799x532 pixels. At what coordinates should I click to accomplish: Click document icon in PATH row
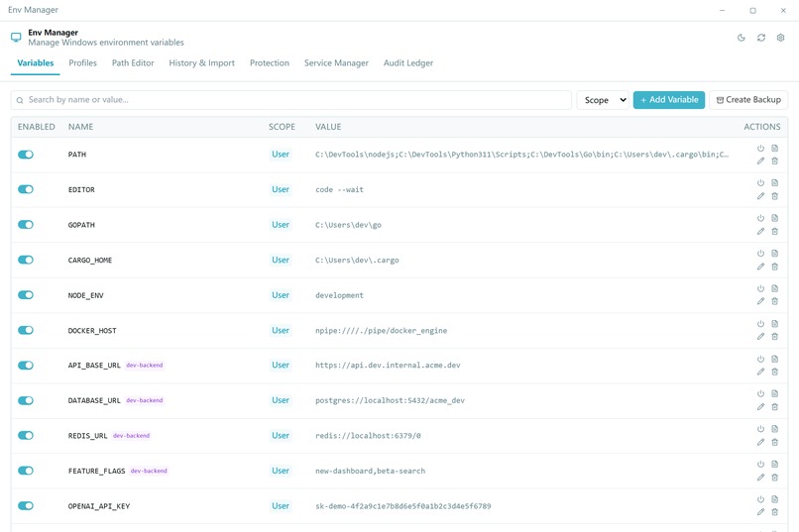click(774, 149)
